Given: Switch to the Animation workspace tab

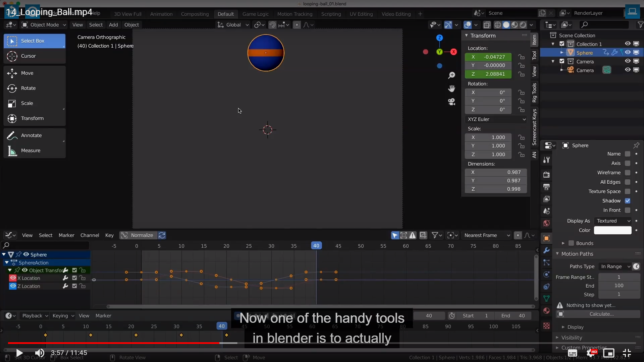Looking at the screenshot, I should [x=161, y=14].
